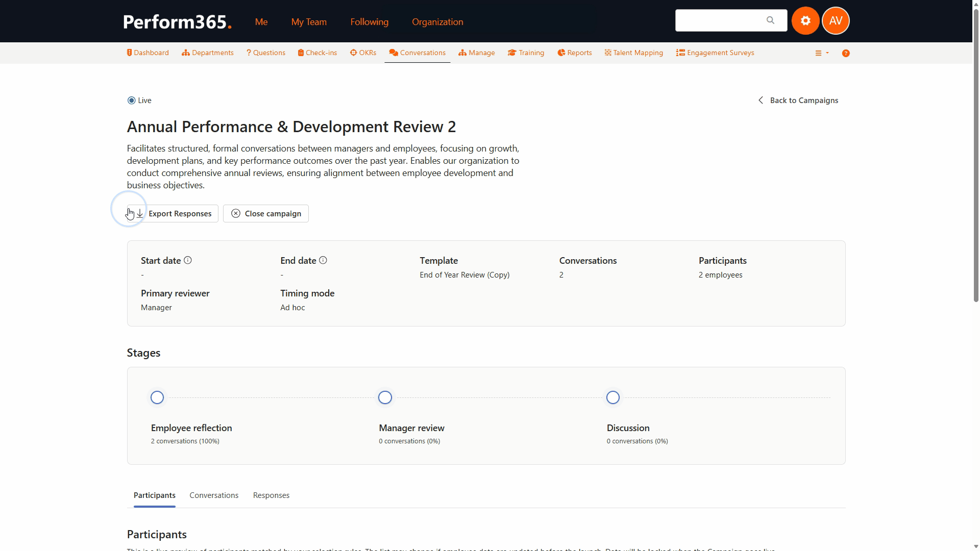
Task: Open the Questions section
Action: coord(266,53)
